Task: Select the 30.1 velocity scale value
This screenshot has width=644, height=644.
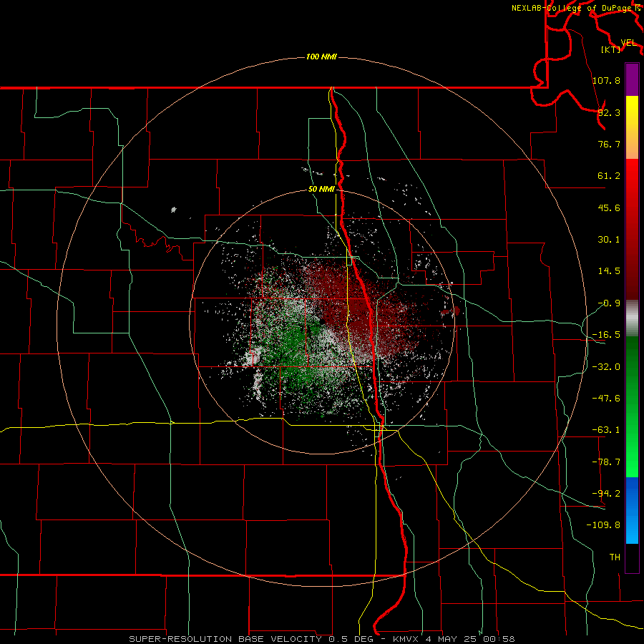Action: click(x=609, y=240)
